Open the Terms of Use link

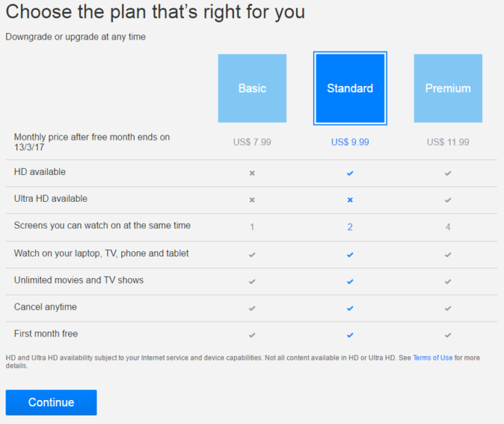(x=432, y=358)
